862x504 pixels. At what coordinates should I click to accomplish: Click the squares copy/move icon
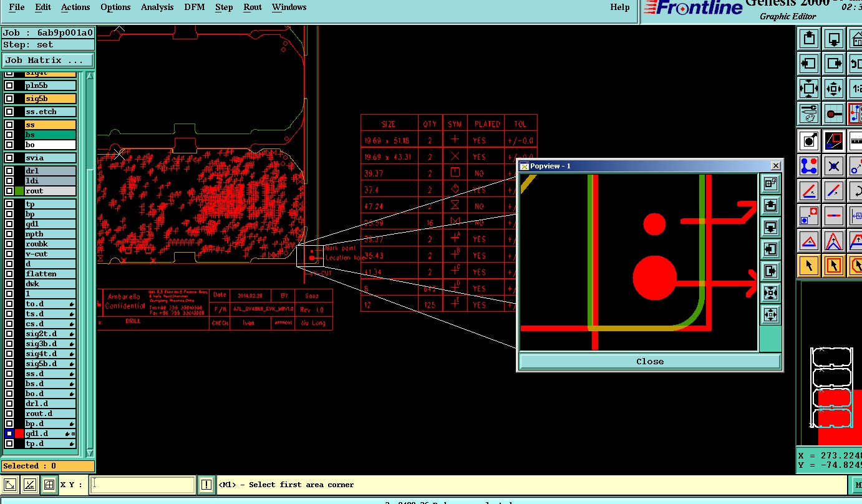click(x=809, y=216)
